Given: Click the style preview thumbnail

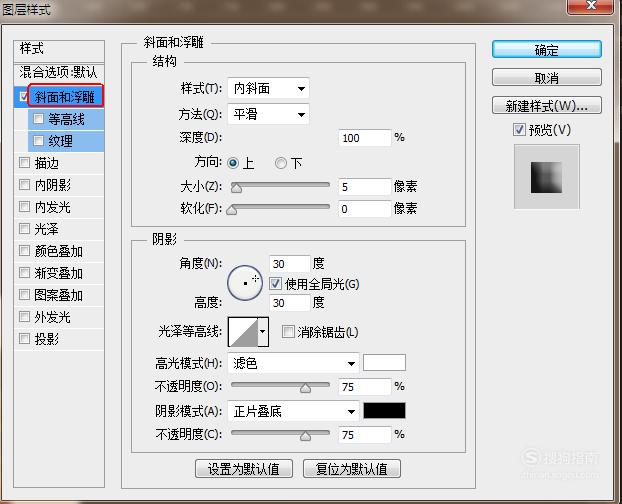Looking at the screenshot, I should pos(547,176).
